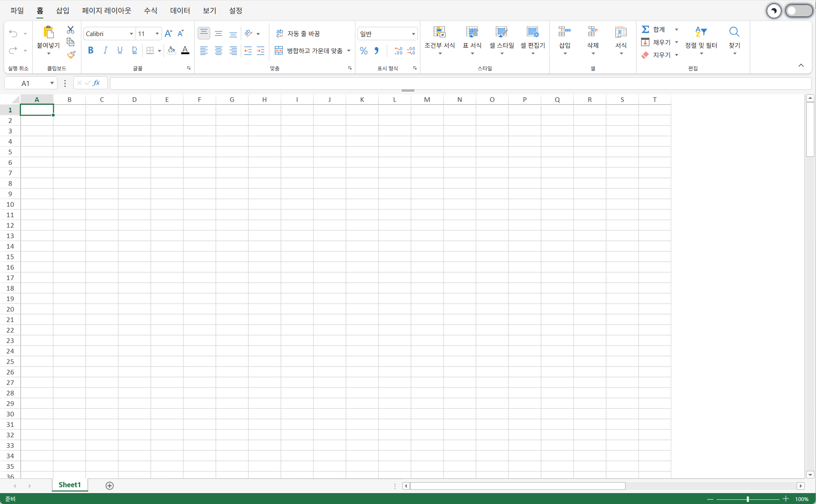Image resolution: width=816 pixels, height=504 pixels.
Task: Open the File (파일) menu
Action: coord(17,10)
